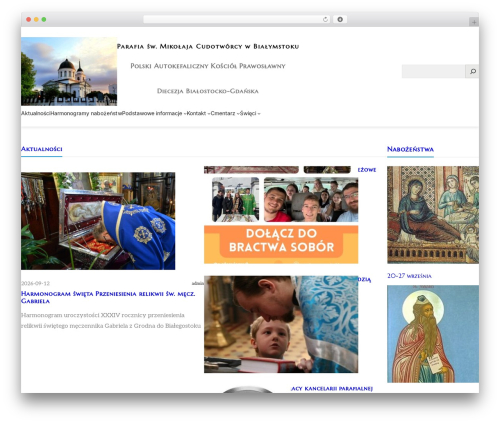Screen dimensions: 500x423
Task: Open Harmonogramy nabożeństw menu item
Action: point(86,113)
